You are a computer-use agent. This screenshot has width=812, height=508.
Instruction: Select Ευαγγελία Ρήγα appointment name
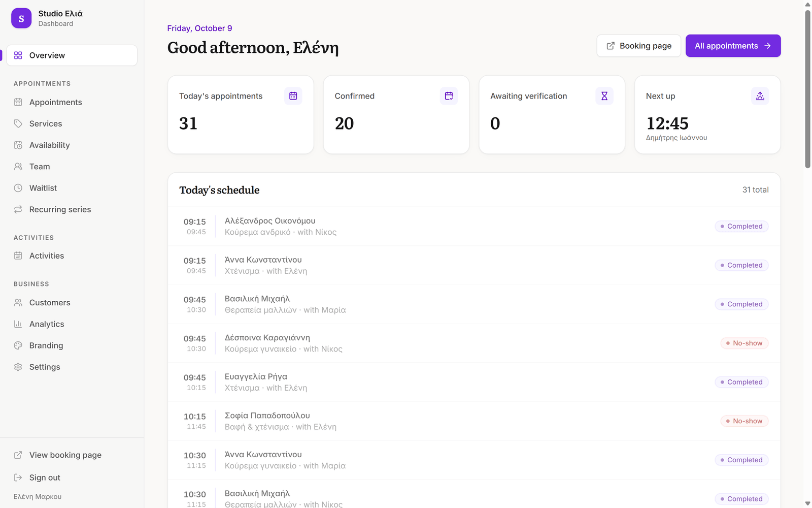(256, 376)
